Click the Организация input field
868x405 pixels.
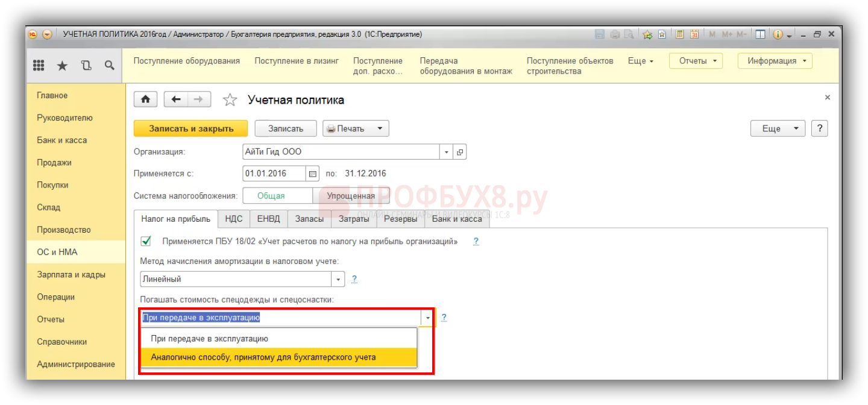342,152
